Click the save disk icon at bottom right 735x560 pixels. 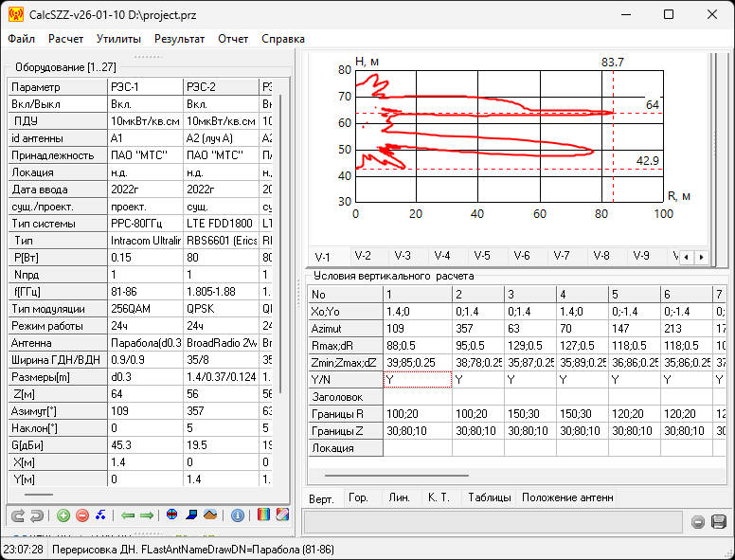[718, 522]
